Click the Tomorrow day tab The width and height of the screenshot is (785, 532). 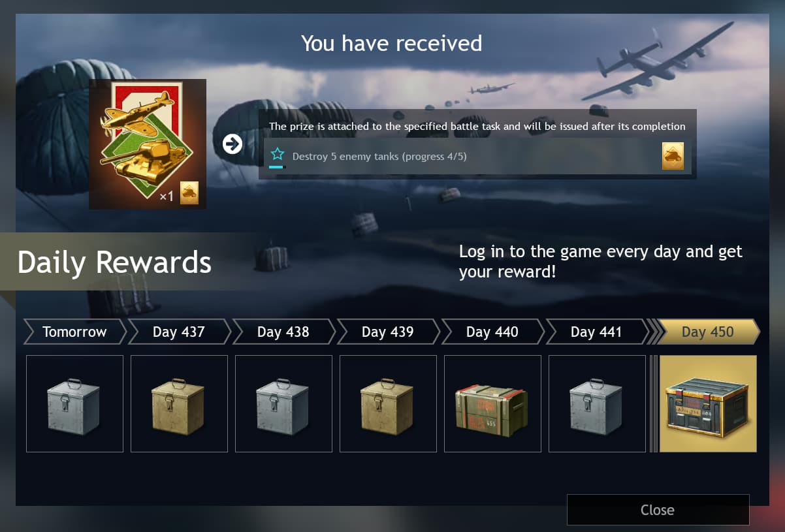(x=74, y=332)
